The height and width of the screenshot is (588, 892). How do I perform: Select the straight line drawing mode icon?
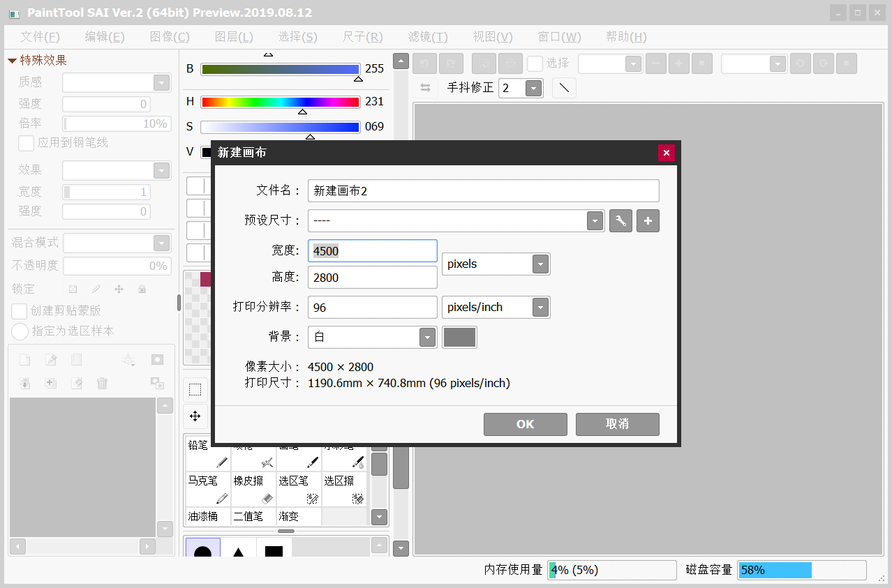[564, 88]
